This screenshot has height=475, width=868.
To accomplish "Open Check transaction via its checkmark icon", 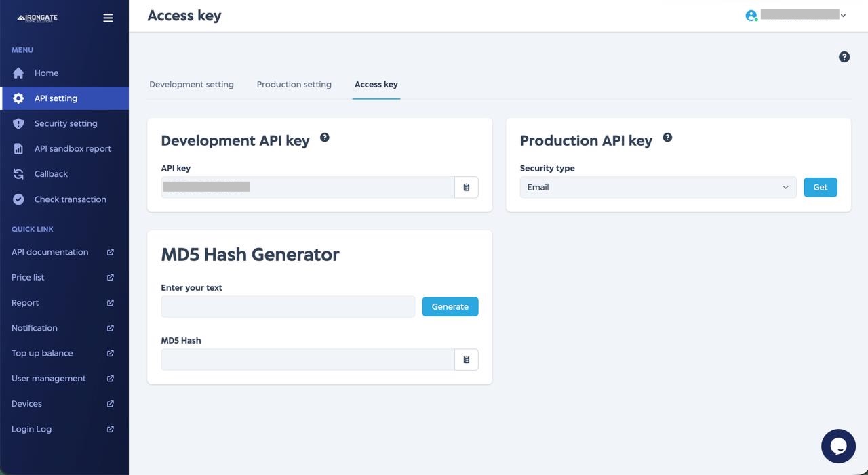I will click(18, 199).
